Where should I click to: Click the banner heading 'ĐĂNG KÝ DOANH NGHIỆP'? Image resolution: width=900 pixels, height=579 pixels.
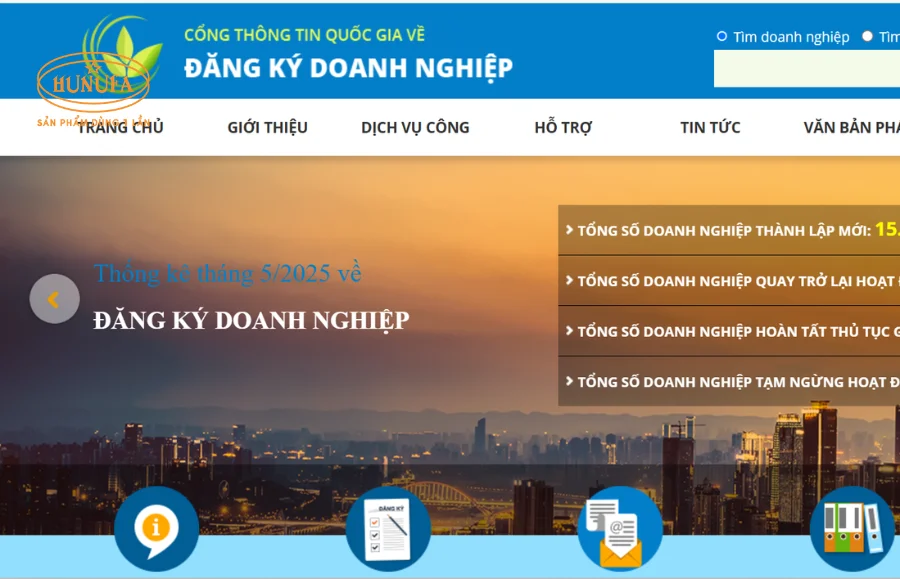coord(251,320)
